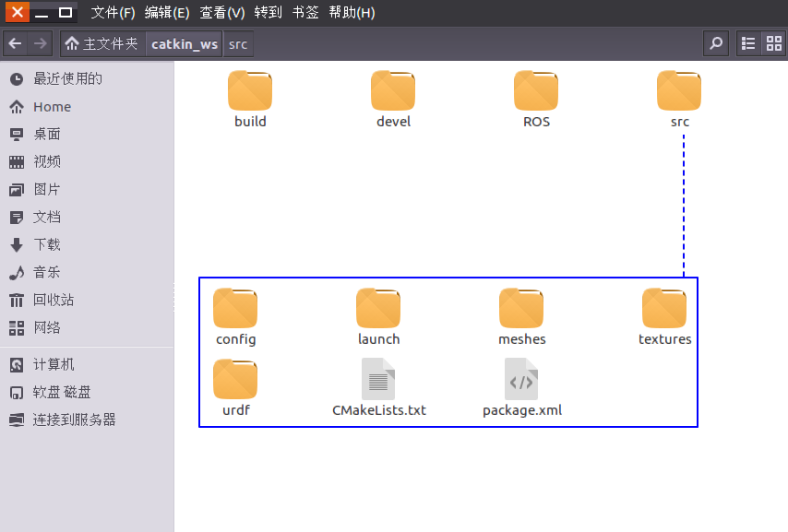This screenshot has width=788, height=532.
Task: Select the package.xml file
Action: point(521,387)
